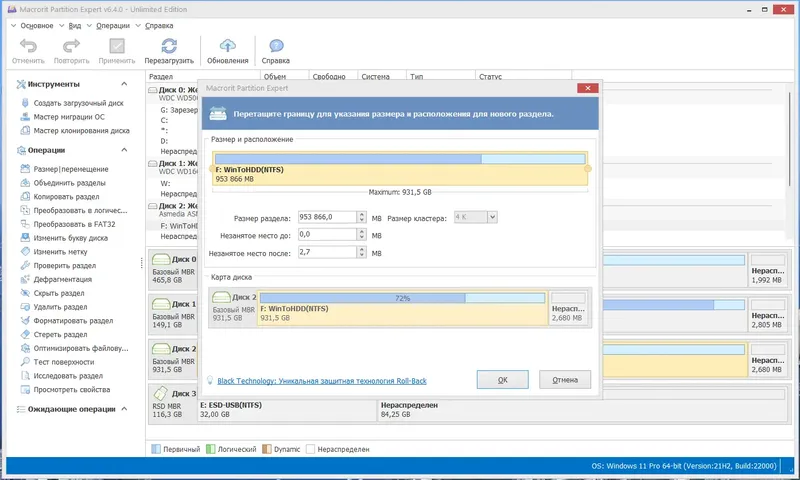Screen dimensions: 800x480
Task: Grab the right resize handle of partition bar
Action: pos(588,169)
